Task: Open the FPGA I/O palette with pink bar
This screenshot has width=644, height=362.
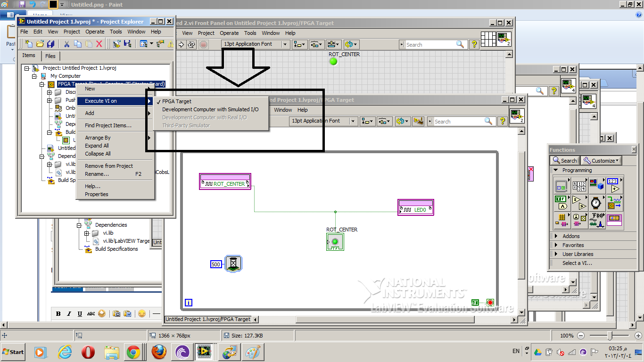Action: [614, 221]
